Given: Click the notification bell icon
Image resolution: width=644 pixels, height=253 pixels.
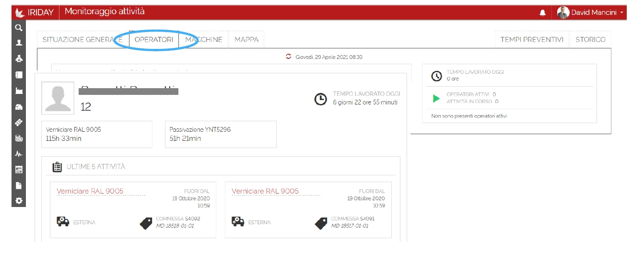Looking at the screenshot, I should pyautogui.click(x=542, y=13).
